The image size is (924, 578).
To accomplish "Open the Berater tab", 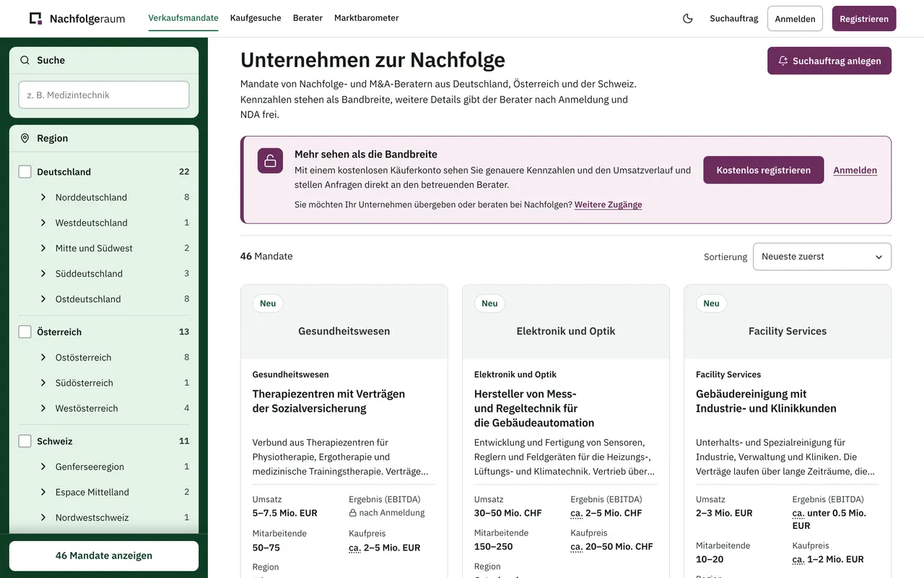I will 308,18.
